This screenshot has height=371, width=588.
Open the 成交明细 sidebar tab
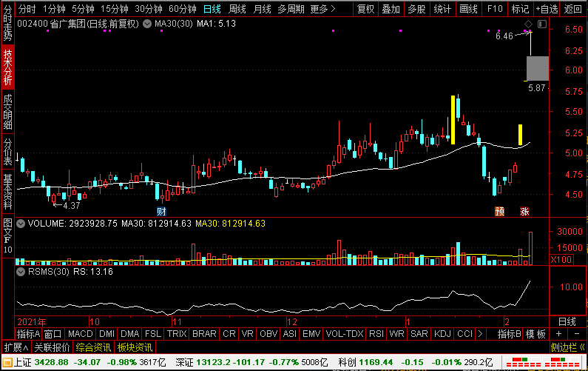(7, 112)
